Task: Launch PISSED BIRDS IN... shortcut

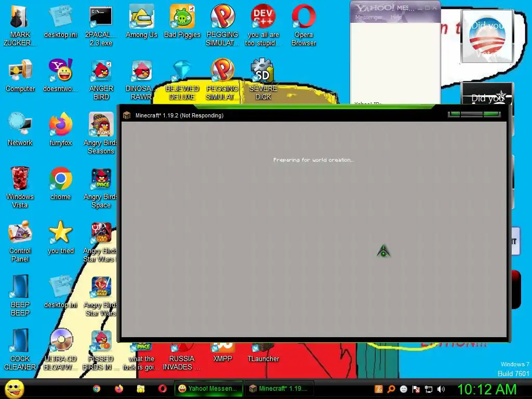Action: point(100,350)
